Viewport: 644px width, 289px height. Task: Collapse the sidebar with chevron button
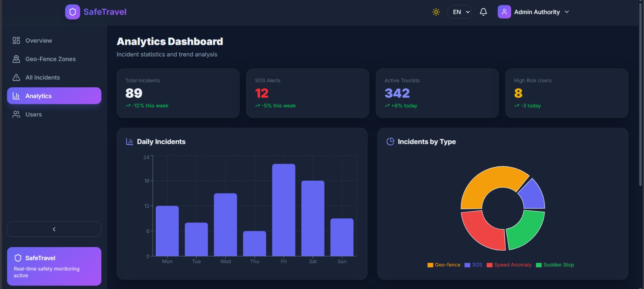coord(54,229)
